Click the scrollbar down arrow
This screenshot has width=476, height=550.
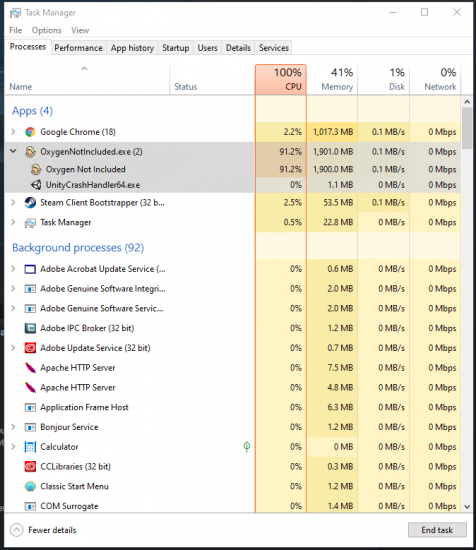[467, 507]
